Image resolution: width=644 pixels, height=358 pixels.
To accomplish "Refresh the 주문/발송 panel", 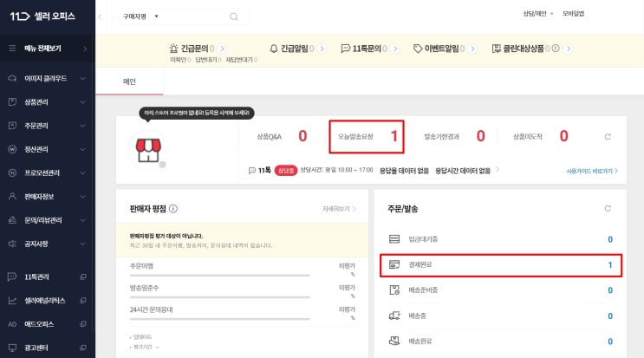I will click(608, 209).
